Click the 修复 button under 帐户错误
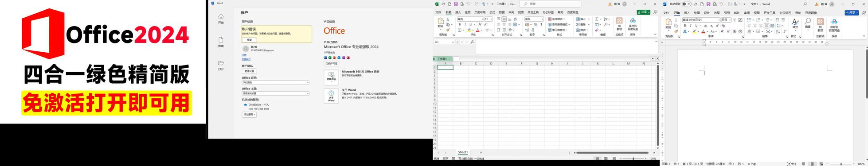The height and width of the screenshot is (166, 868). coord(249,39)
